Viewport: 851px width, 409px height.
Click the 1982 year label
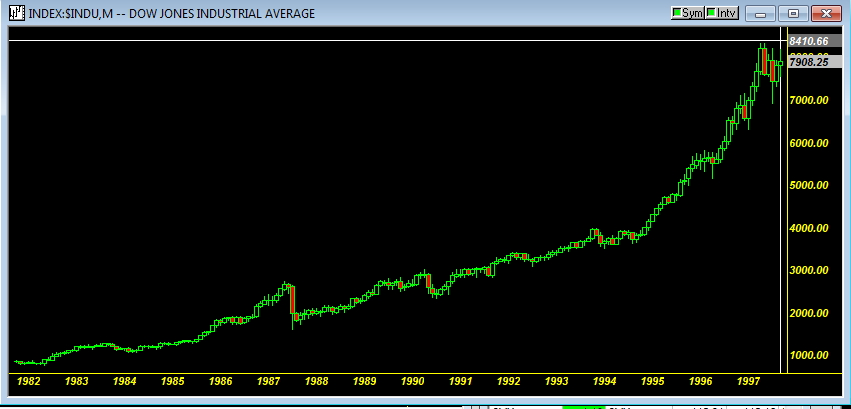28,381
